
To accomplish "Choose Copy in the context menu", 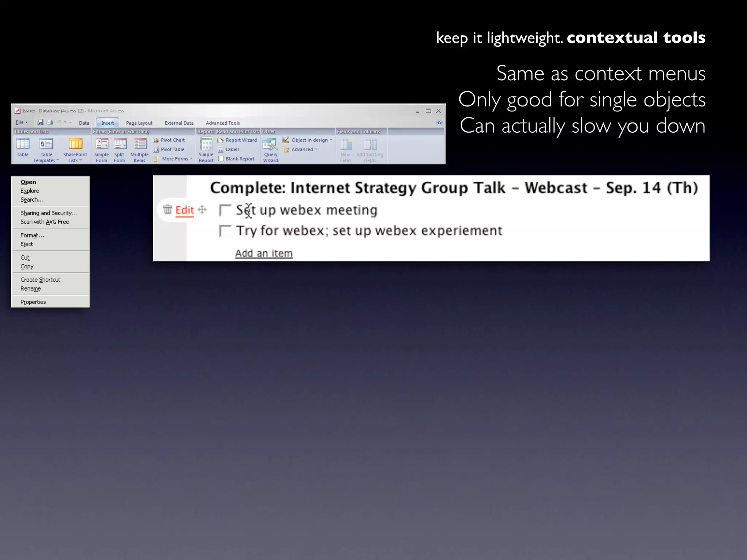I will 50,267.
